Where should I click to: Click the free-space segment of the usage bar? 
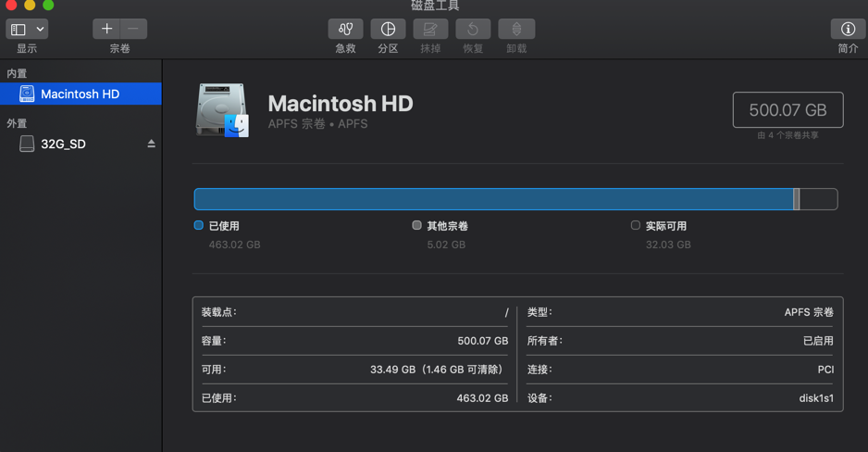pos(818,199)
